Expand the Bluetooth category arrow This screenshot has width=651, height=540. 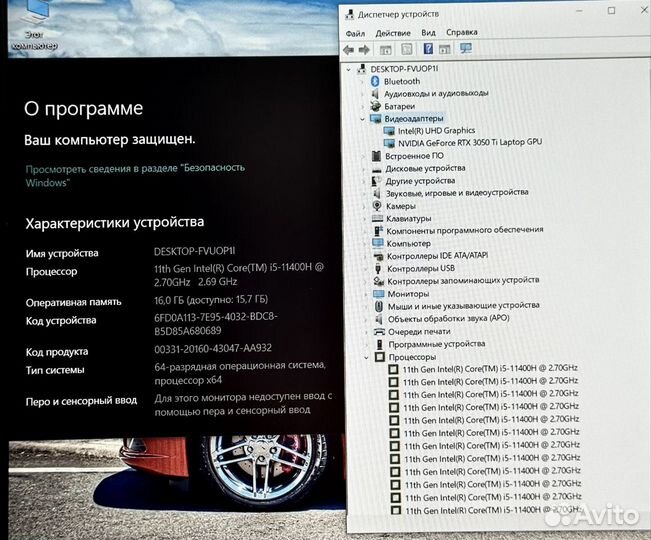tap(362, 82)
